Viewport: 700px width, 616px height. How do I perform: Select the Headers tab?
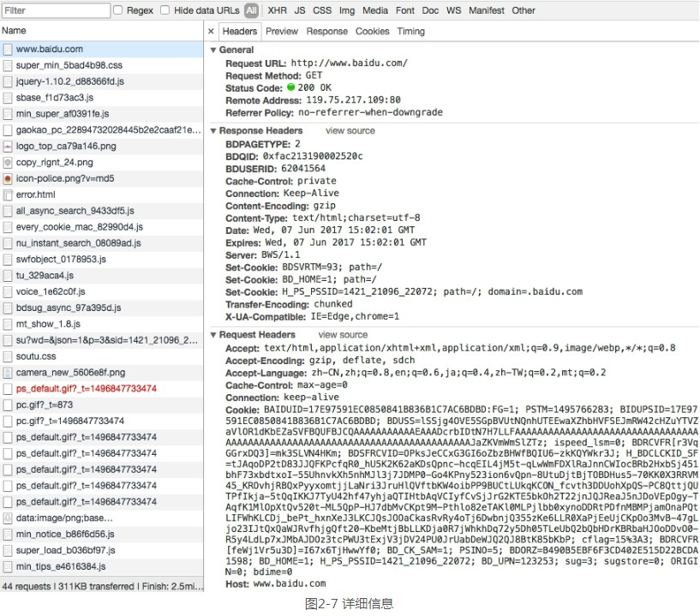tap(240, 31)
